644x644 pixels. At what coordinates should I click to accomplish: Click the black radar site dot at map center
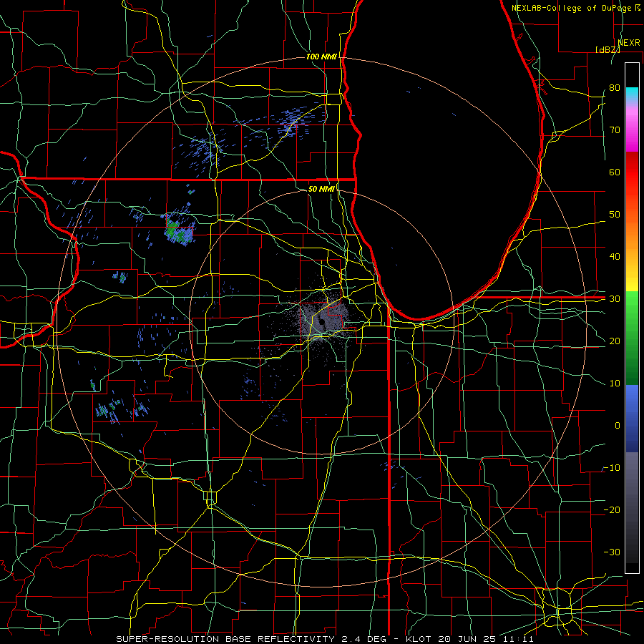322,321
